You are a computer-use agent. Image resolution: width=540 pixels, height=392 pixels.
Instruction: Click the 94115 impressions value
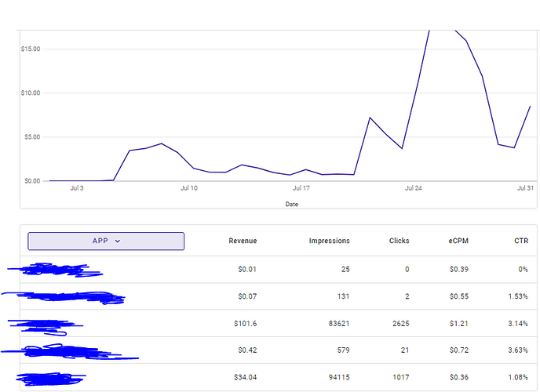click(339, 377)
